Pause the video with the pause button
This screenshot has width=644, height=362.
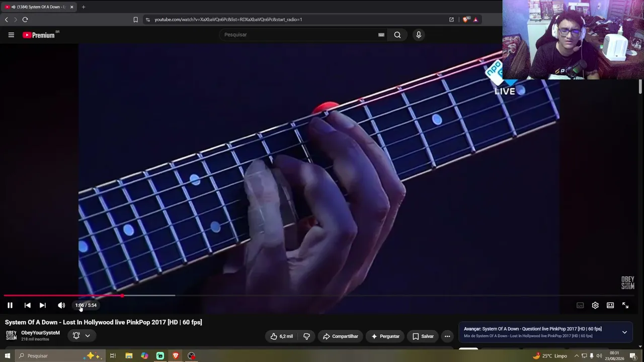point(10,305)
